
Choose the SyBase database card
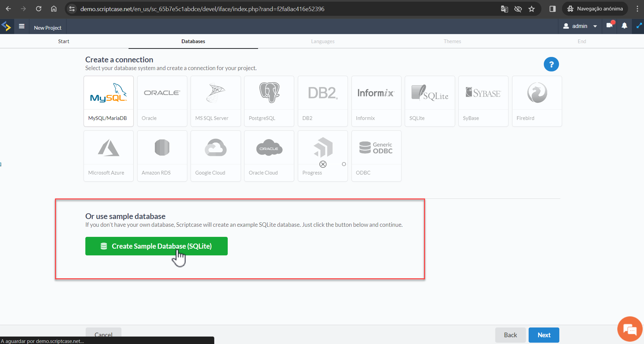(x=483, y=101)
